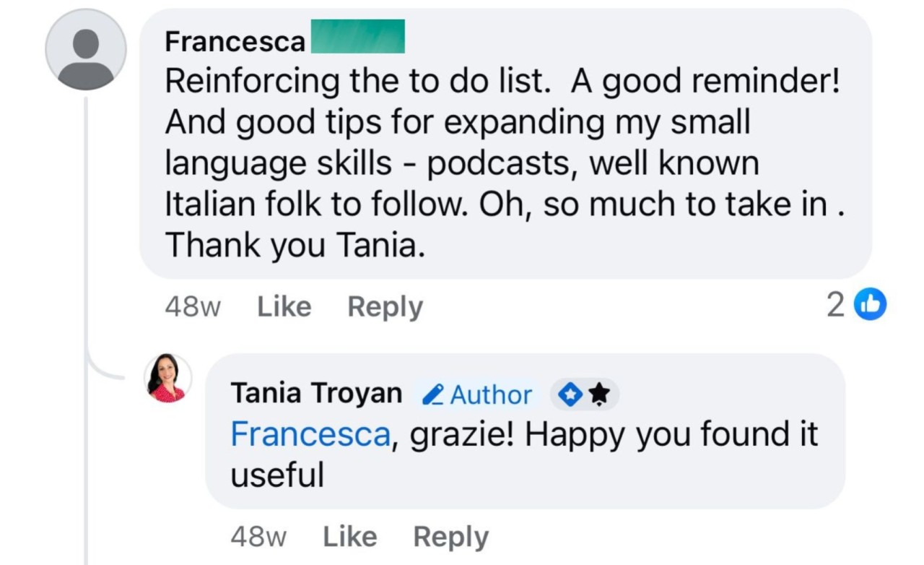Click Tania Troyan's profile picture
The image size is (924, 565).
point(168,378)
